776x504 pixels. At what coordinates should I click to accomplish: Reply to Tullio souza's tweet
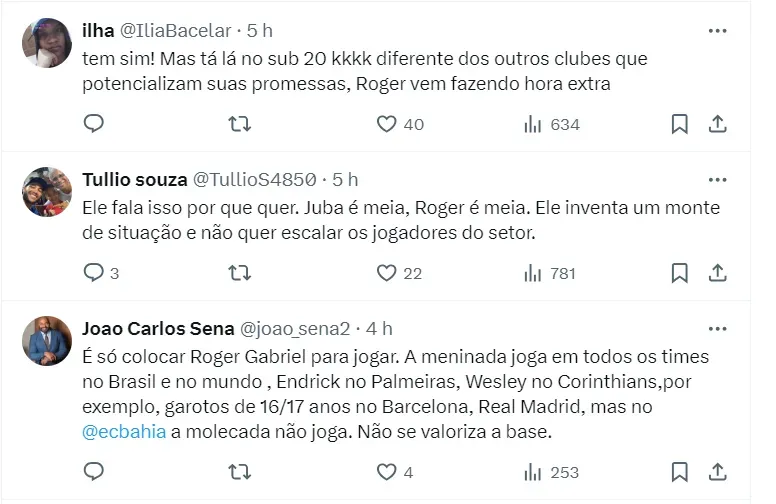pos(93,272)
